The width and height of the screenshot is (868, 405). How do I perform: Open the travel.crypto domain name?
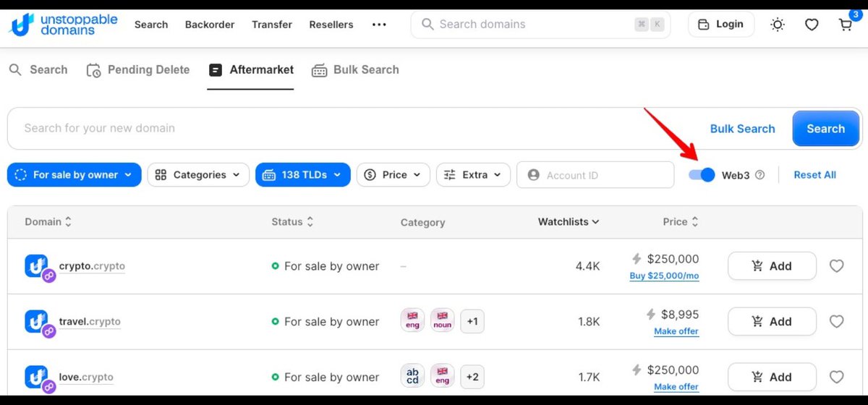coord(90,322)
